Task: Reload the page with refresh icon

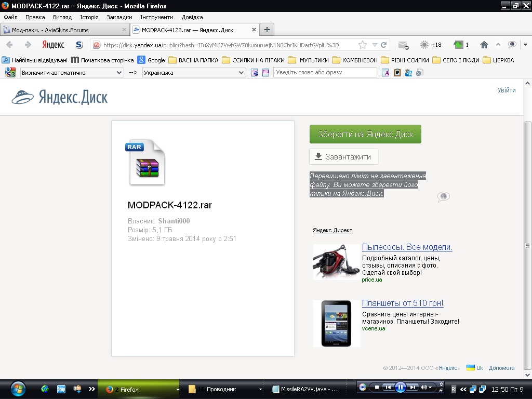Action: coord(384,45)
